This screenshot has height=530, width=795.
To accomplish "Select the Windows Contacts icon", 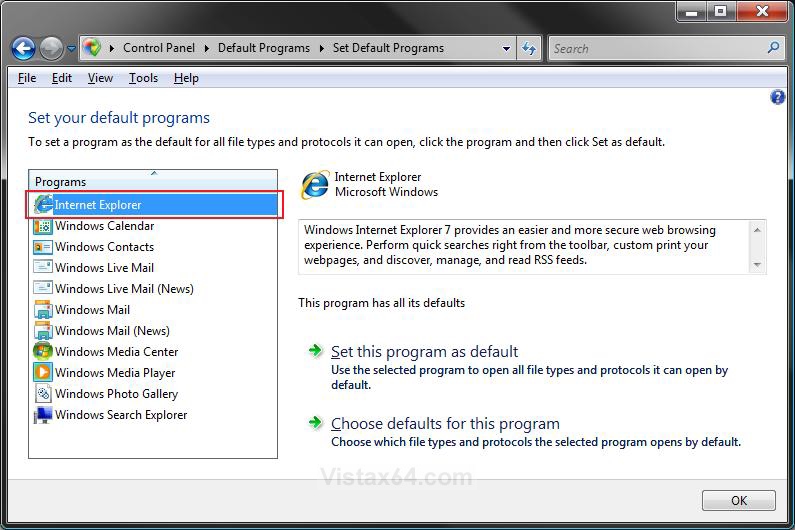I will click(x=43, y=247).
